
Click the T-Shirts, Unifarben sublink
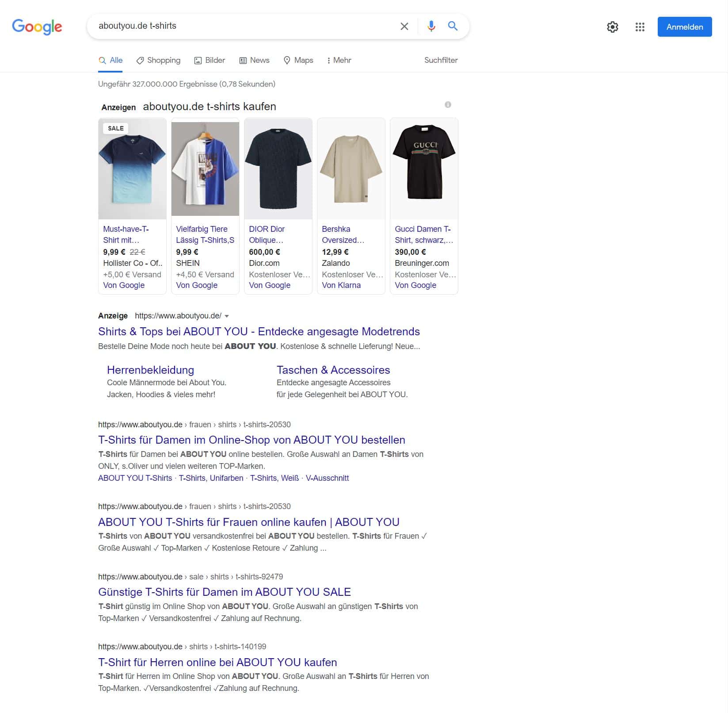211,478
